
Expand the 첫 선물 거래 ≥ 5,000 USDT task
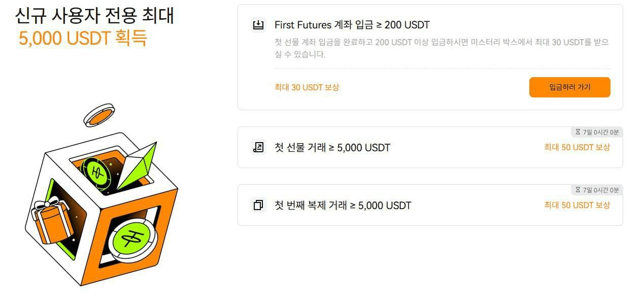pos(332,148)
